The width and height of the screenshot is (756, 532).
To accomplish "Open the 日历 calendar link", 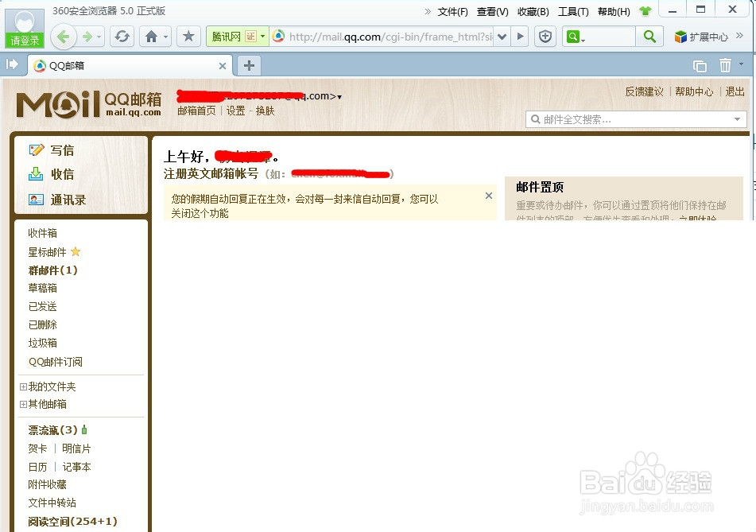I will pyautogui.click(x=37, y=467).
